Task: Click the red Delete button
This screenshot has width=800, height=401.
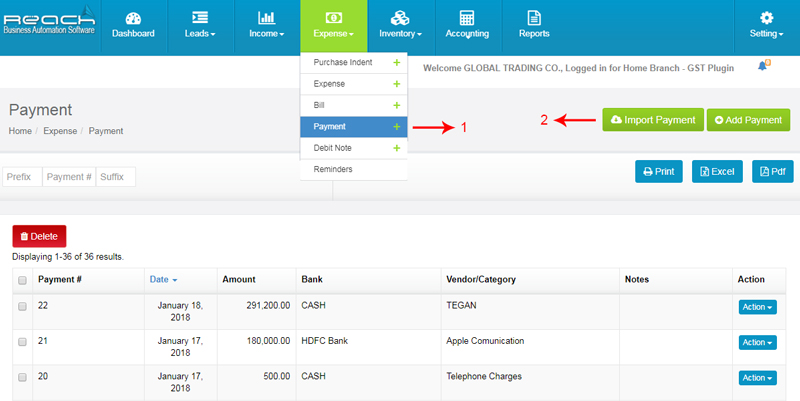Action: pyautogui.click(x=39, y=236)
